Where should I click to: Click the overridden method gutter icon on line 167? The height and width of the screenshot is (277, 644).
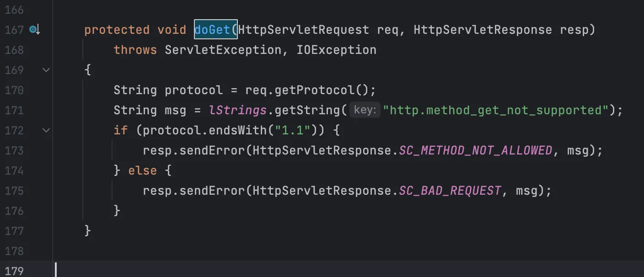35,30
